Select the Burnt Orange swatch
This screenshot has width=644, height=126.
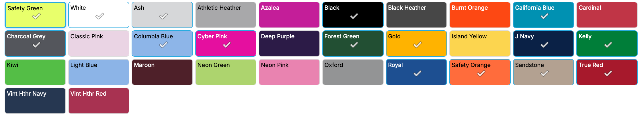click(480, 15)
